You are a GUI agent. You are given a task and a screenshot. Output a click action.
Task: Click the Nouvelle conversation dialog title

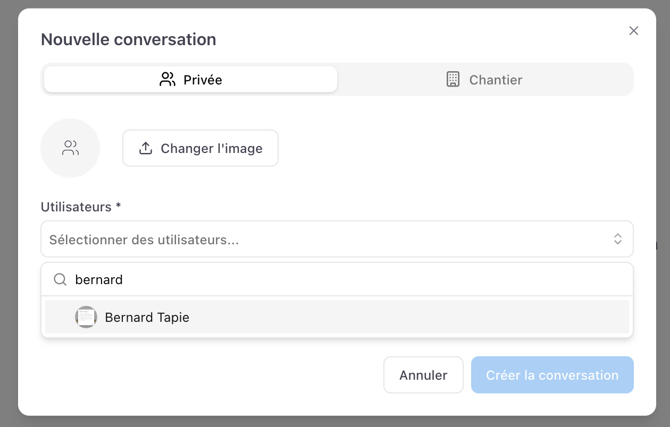pos(128,40)
